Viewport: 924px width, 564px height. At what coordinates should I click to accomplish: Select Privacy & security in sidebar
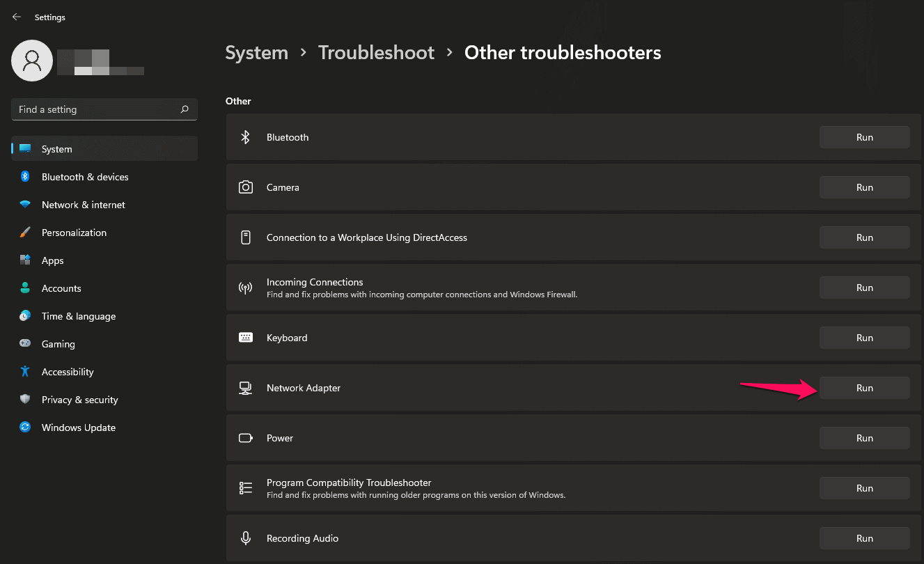pos(104,400)
